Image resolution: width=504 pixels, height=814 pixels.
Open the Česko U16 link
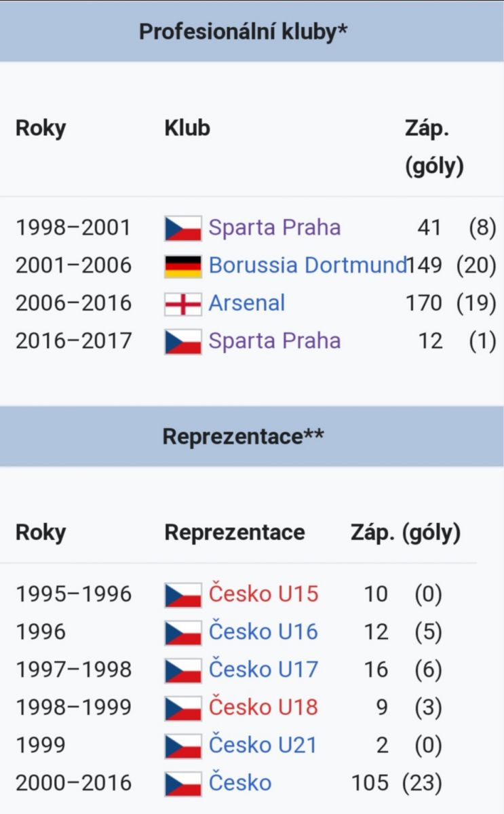pos(263,632)
